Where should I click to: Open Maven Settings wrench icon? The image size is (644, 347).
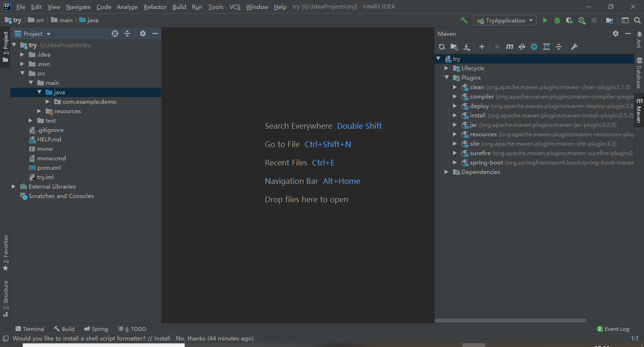point(574,47)
